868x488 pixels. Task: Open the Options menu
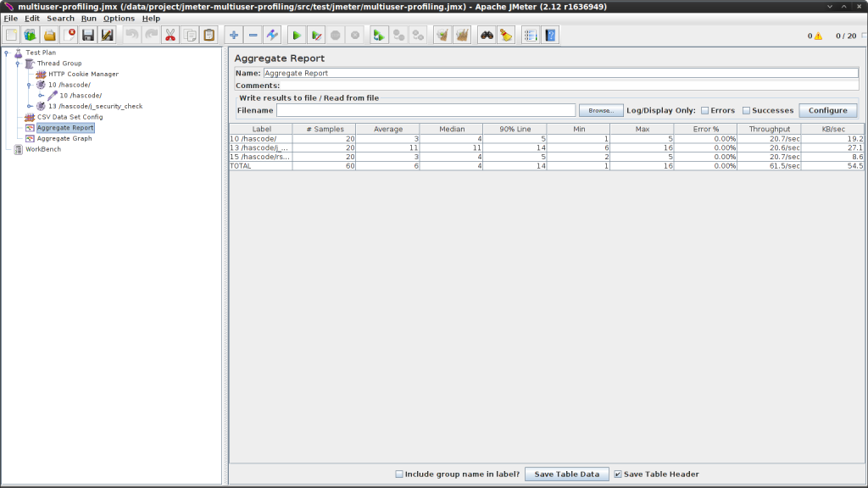(119, 18)
